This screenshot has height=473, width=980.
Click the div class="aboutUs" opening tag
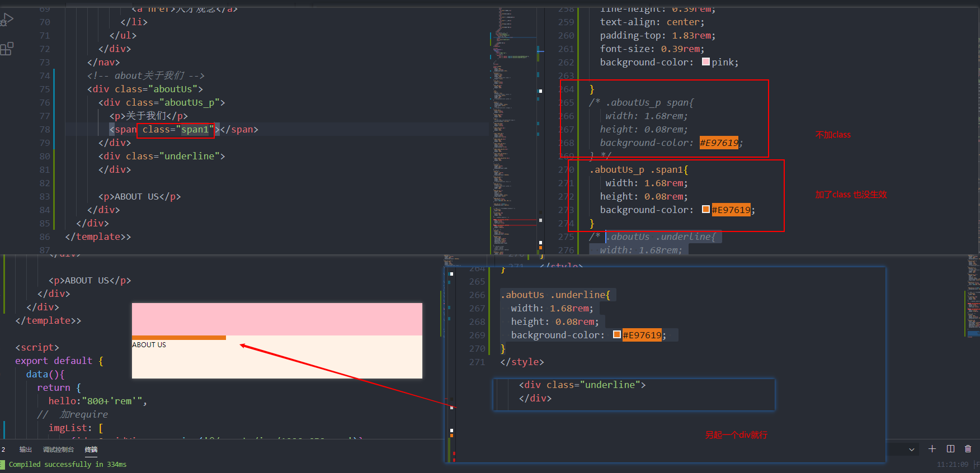coord(145,89)
